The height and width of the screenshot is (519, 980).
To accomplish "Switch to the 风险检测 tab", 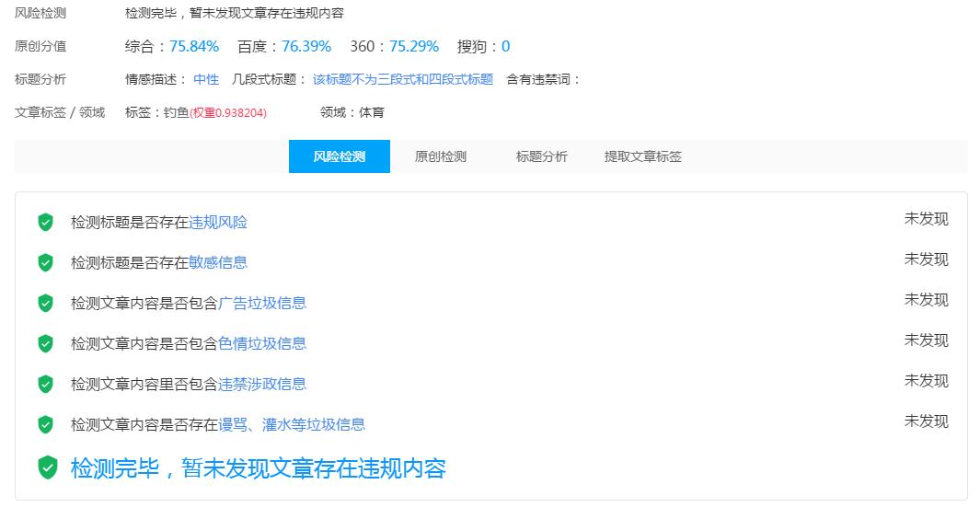I will pos(340,156).
